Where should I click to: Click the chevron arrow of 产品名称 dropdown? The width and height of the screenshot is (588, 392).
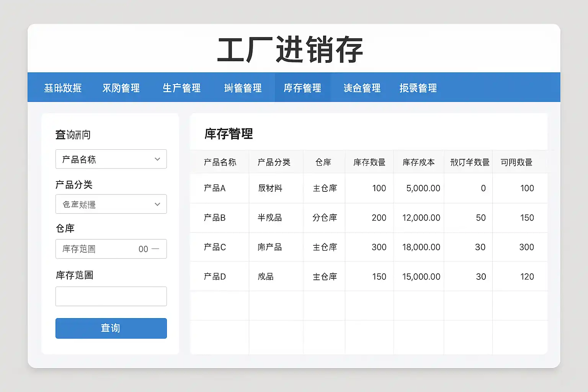coord(157,159)
